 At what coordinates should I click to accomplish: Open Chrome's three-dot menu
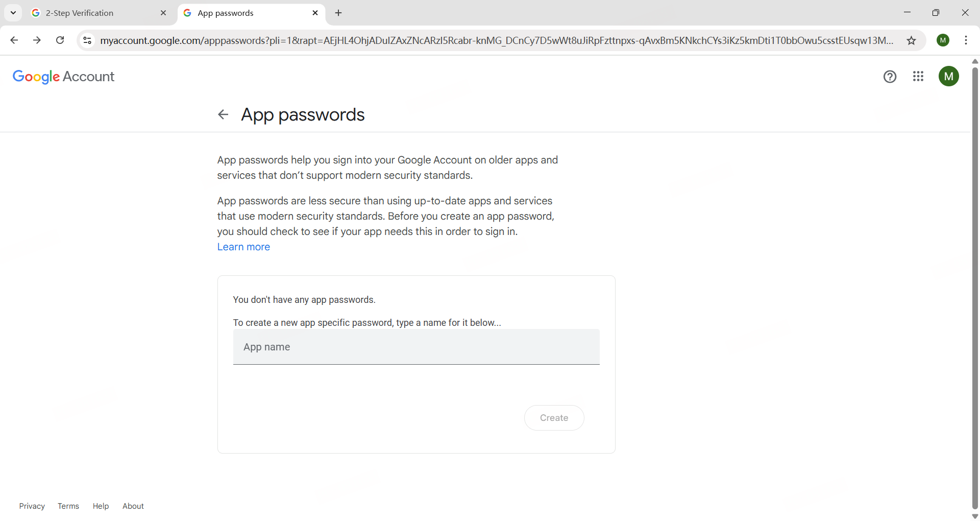(x=966, y=40)
